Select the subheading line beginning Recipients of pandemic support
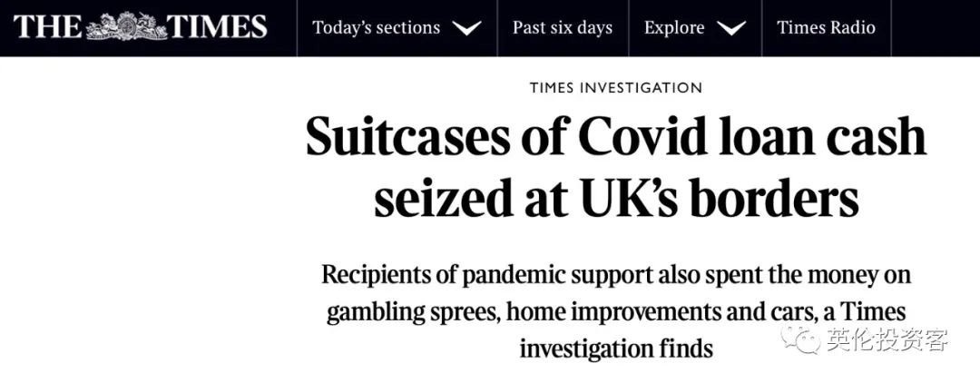 (x=616, y=276)
